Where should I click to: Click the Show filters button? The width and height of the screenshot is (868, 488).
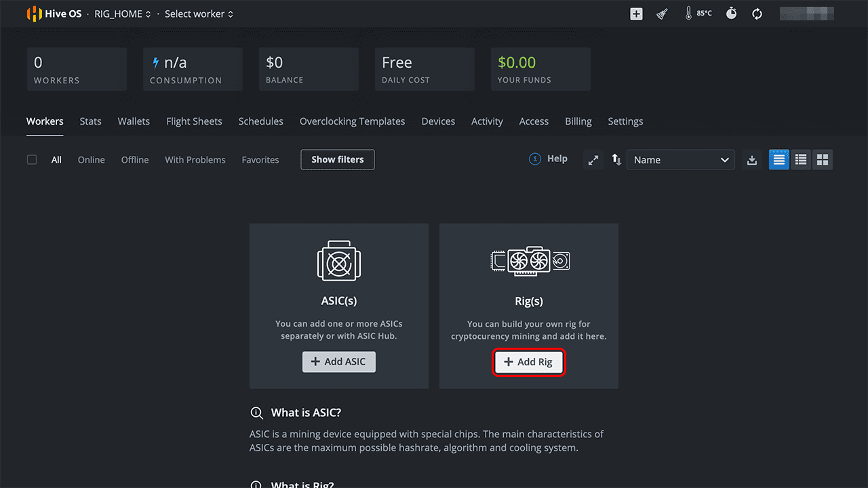pyautogui.click(x=337, y=160)
